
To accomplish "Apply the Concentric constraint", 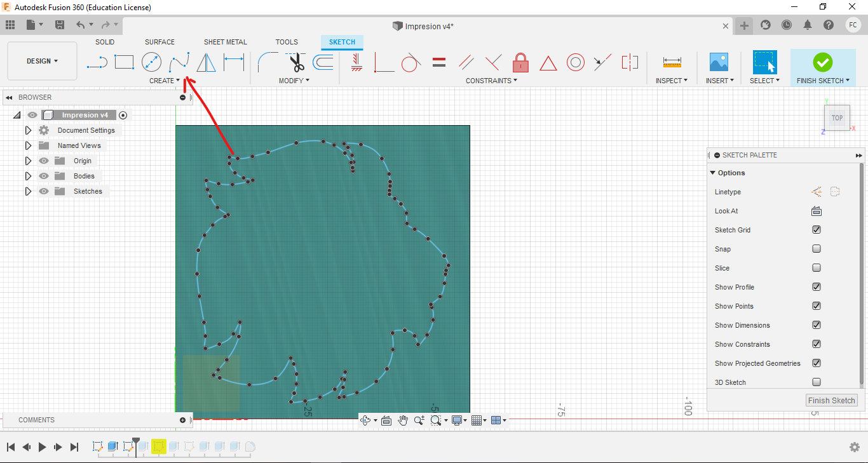I will point(576,62).
